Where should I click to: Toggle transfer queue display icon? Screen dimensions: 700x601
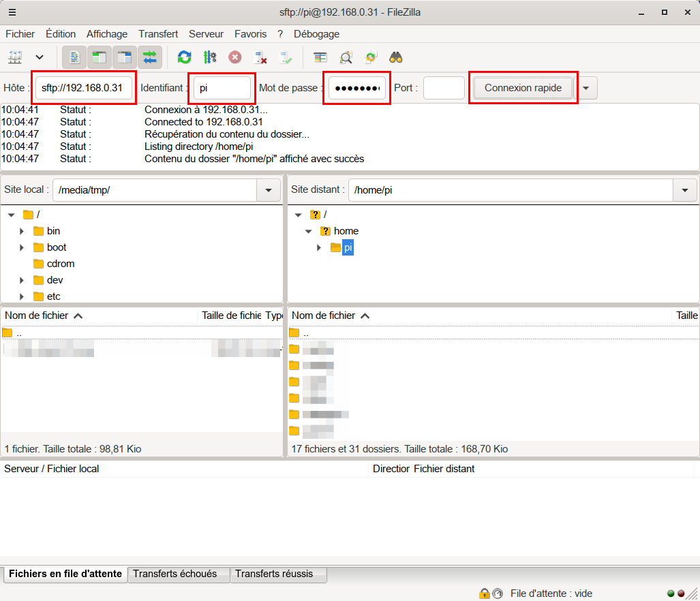[x=150, y=57]
